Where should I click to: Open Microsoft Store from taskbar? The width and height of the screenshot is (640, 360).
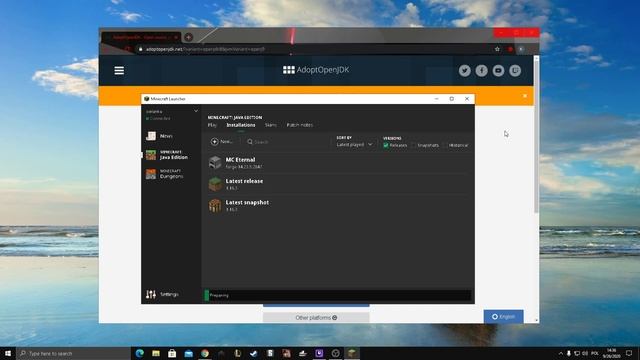(172, 353)
